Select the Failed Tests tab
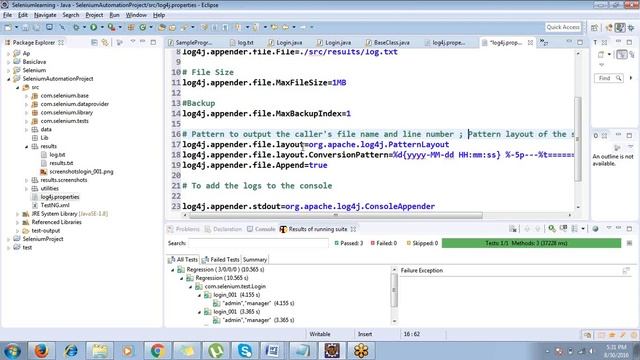 [x=220, y=260]
